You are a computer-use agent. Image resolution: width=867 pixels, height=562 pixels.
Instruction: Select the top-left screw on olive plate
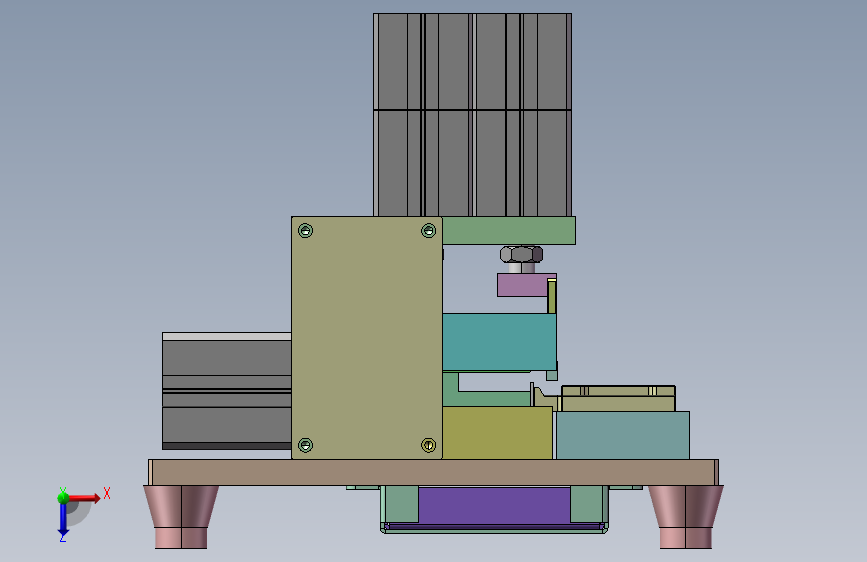click(305, 231)
